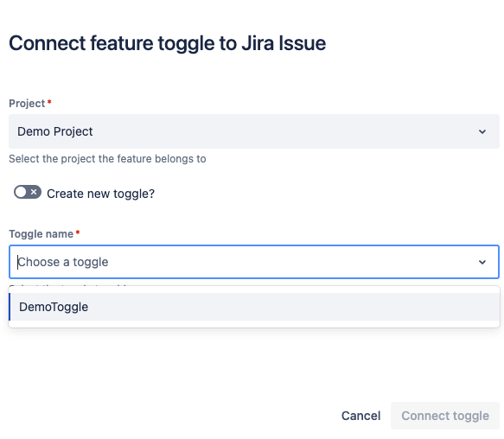This screenshot has width=504, height=439.
Task: Collapse the Toggle name dropdown chevron
Action: (x=482, y=262)
